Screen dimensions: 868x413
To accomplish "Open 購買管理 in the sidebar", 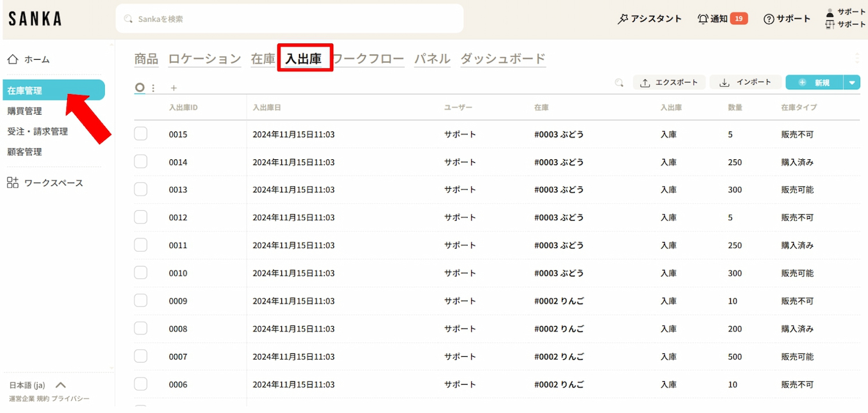I will tap(25, 111).
